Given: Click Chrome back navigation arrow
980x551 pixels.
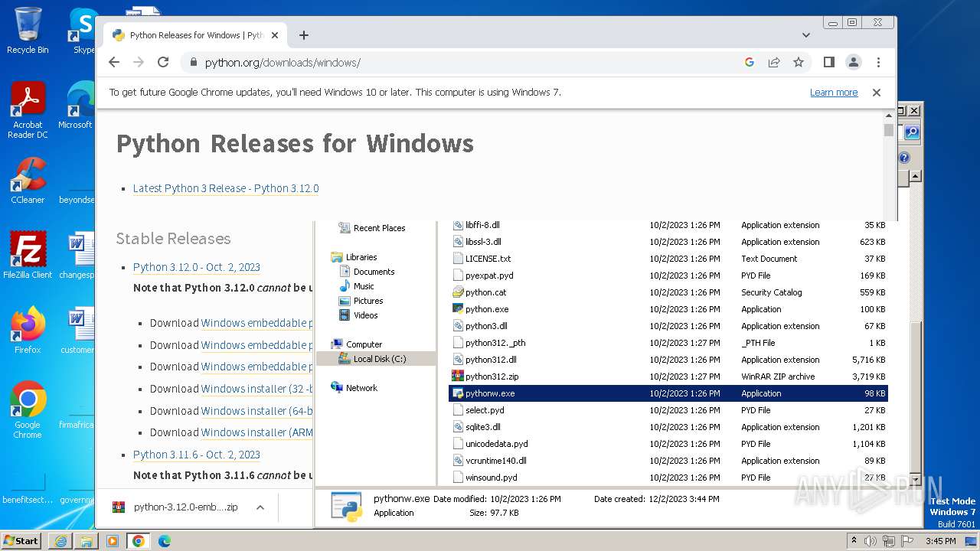Looking at the screenshot, I should 114,62.
